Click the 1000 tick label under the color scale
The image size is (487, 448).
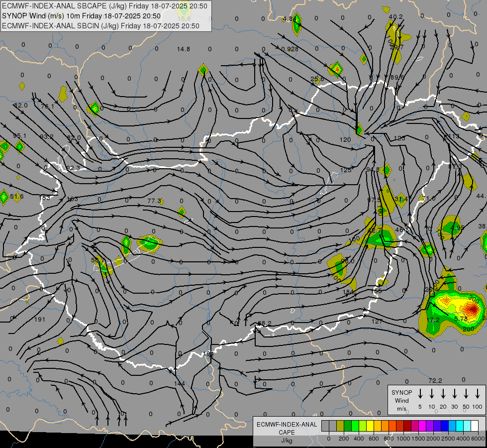click(403, 439)
